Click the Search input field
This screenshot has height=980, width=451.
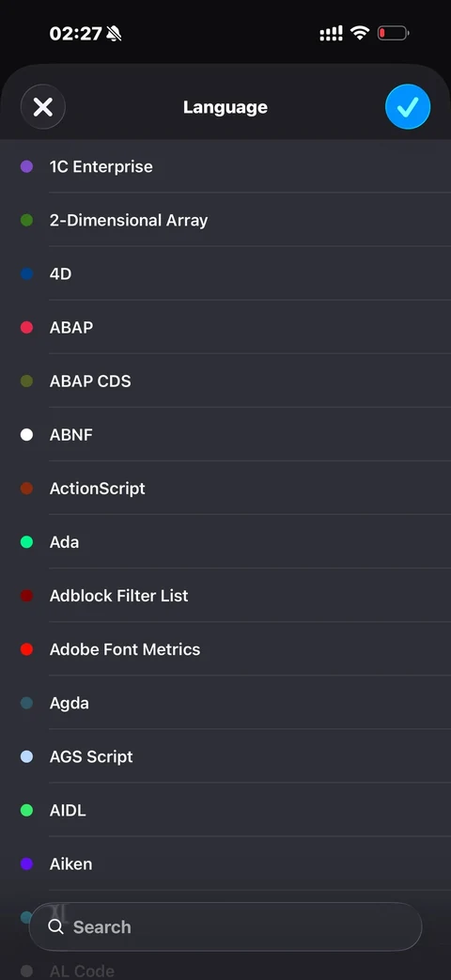(225, 926)
